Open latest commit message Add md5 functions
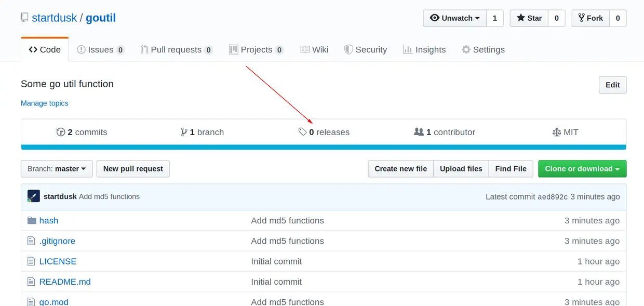Viewport: 644px width, 306px height. [x=110, y=197]
